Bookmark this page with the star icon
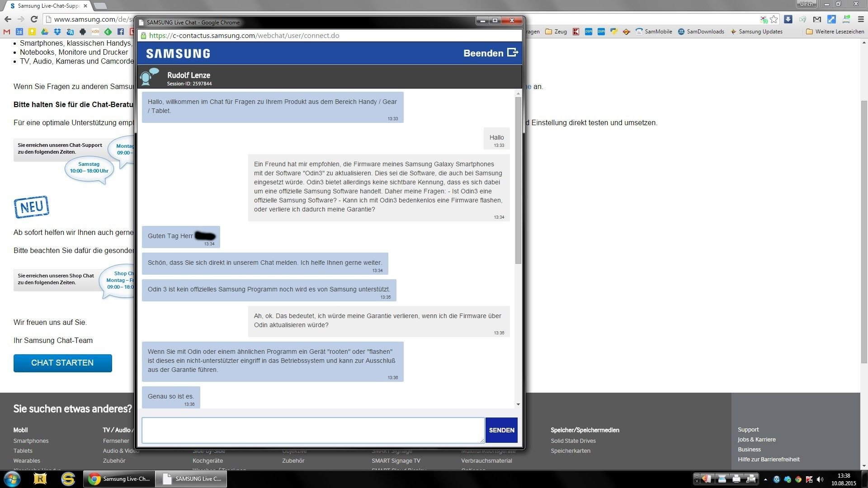 (x=774, y=19)
